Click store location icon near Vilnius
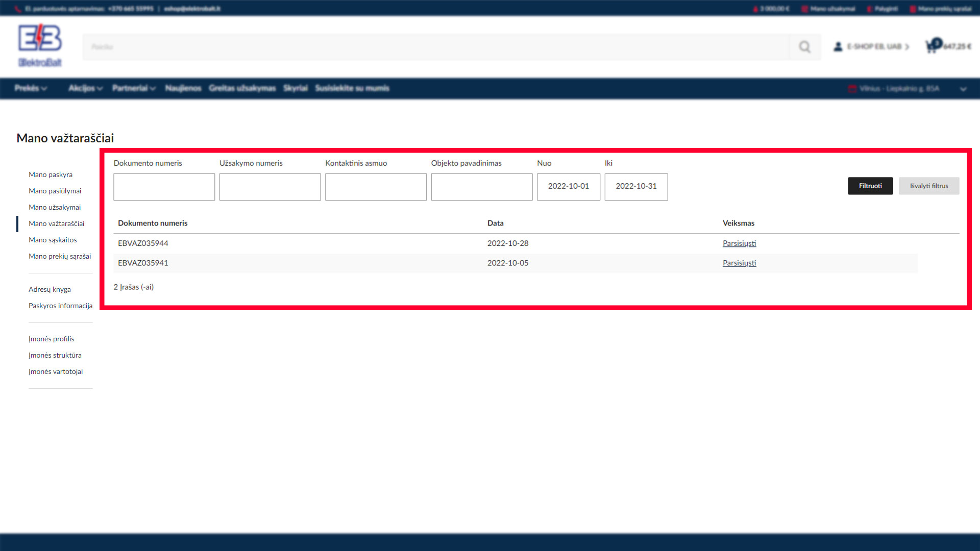This screenshot has height=551, width=980. click(851, 89)
